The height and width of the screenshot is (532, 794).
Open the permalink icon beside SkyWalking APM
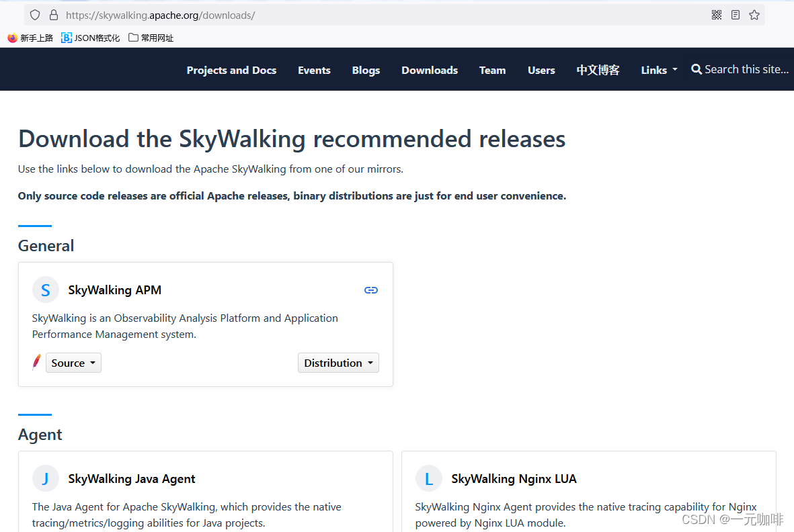click(371, 290)
